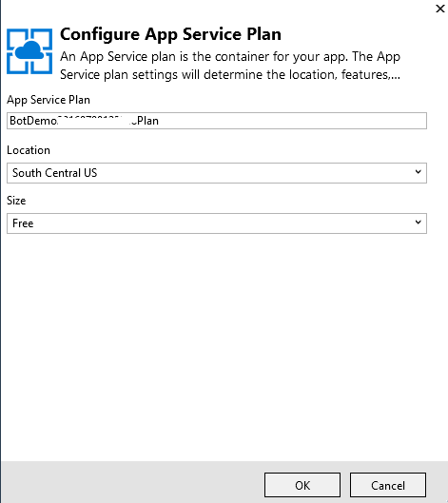Click the 'Size' field label
The width and height of the screenshot is (448, 503).
(16, 201)
